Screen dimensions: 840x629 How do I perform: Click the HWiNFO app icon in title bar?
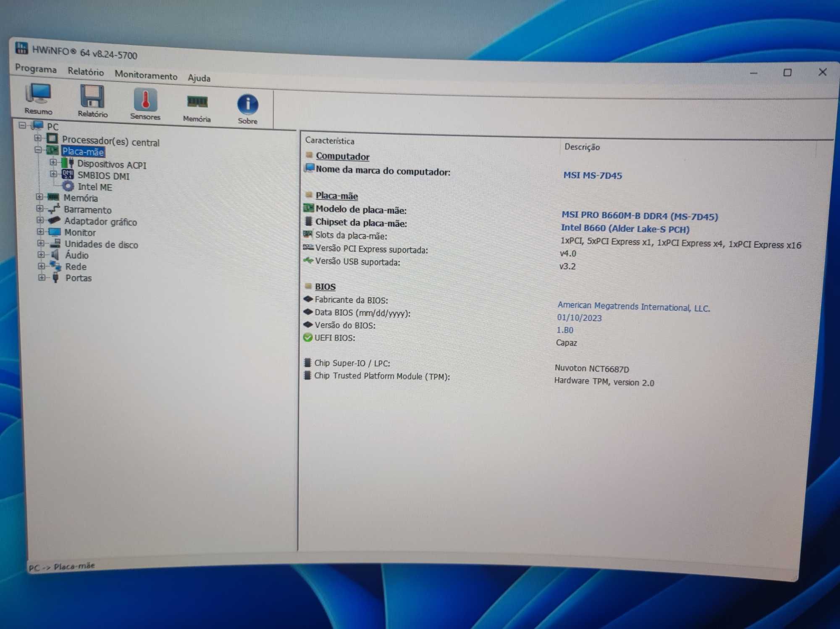coord(21,48)
